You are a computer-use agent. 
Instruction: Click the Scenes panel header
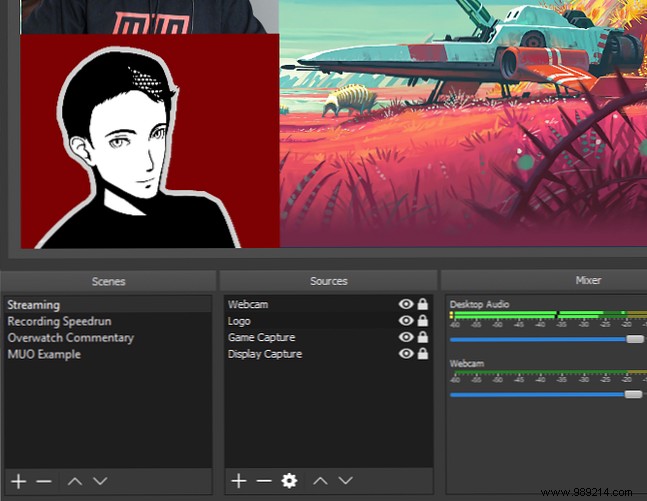click(108, 281)
